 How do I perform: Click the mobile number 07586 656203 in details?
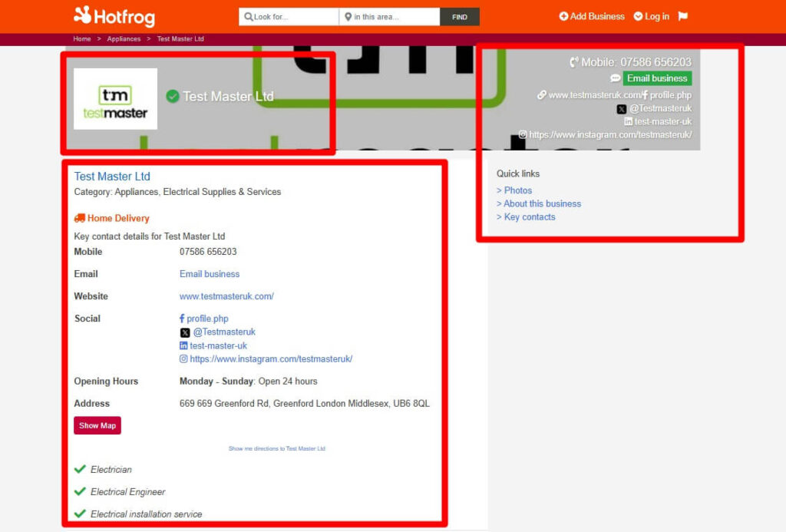pos(208,252)
